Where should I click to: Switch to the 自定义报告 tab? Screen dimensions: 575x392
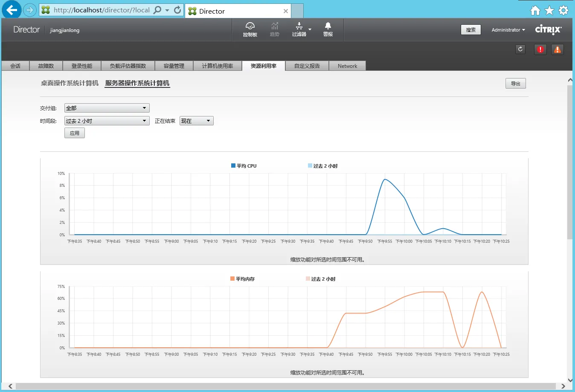coord(307,66)
